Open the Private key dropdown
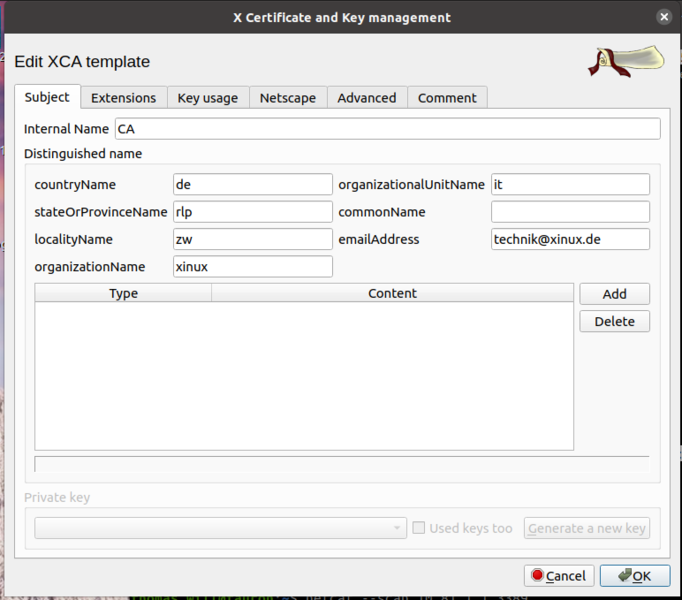 [x=220, y=528]
